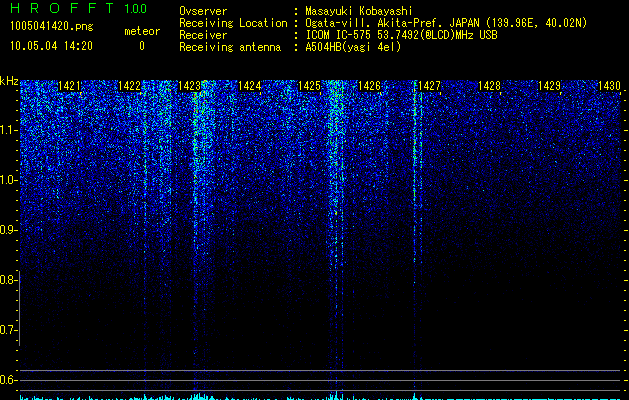
Task: Click the A504HB(yagi 4el) antenna text
Action: (x=353, y=47)
